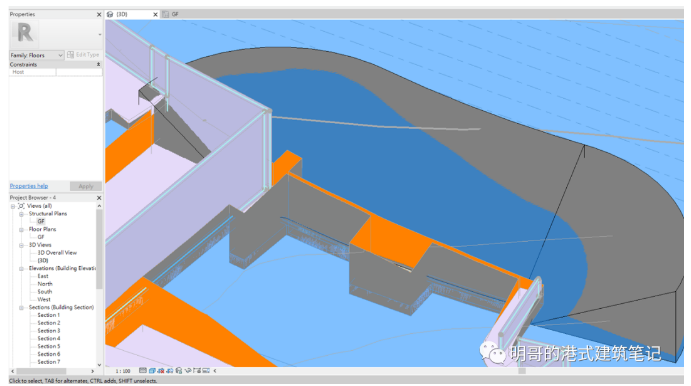Open Section 1 in browser

pyautogui.click(x=48, y=315)
